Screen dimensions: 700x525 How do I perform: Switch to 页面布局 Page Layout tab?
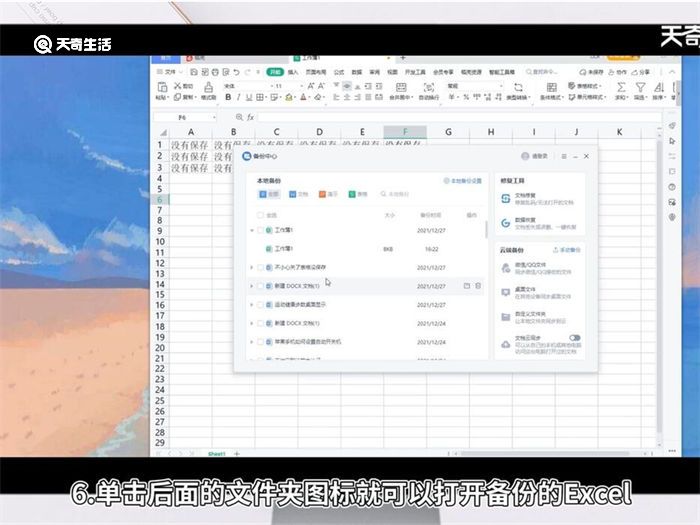(316, 72)
